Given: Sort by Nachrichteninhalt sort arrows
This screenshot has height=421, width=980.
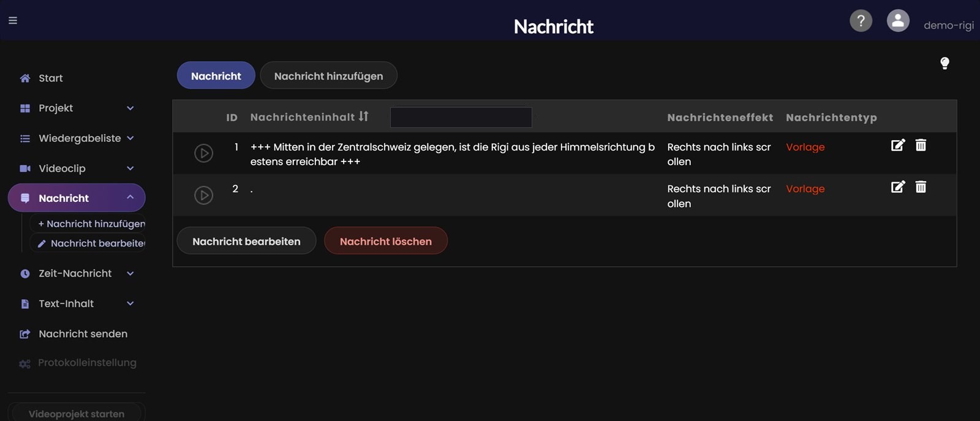Looking at the screenshot, I should [364, 116].
